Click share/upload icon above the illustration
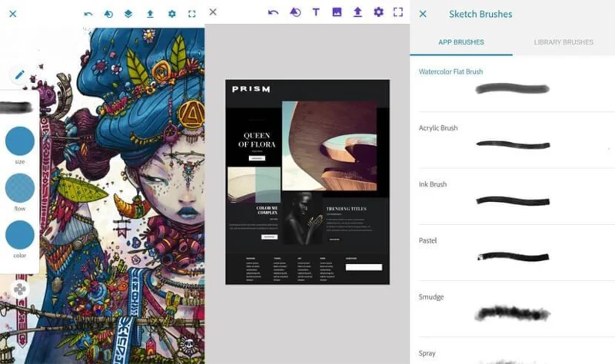The image size is (615, 364). point(150,14)
